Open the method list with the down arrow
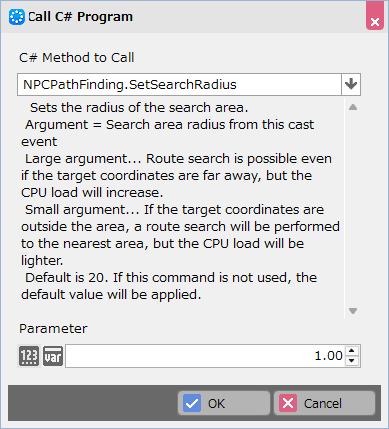The image size is (389, 429). pyautogui.click(x=351, y=84)
